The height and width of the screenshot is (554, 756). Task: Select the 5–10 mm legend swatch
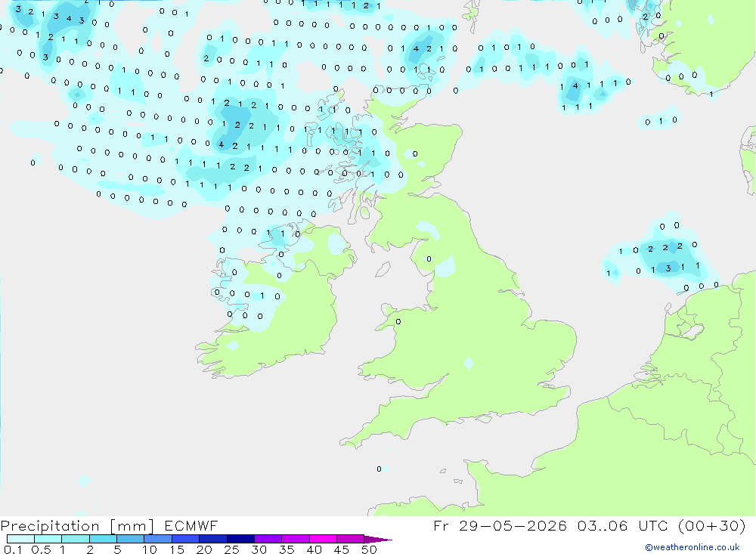point(131,539)
